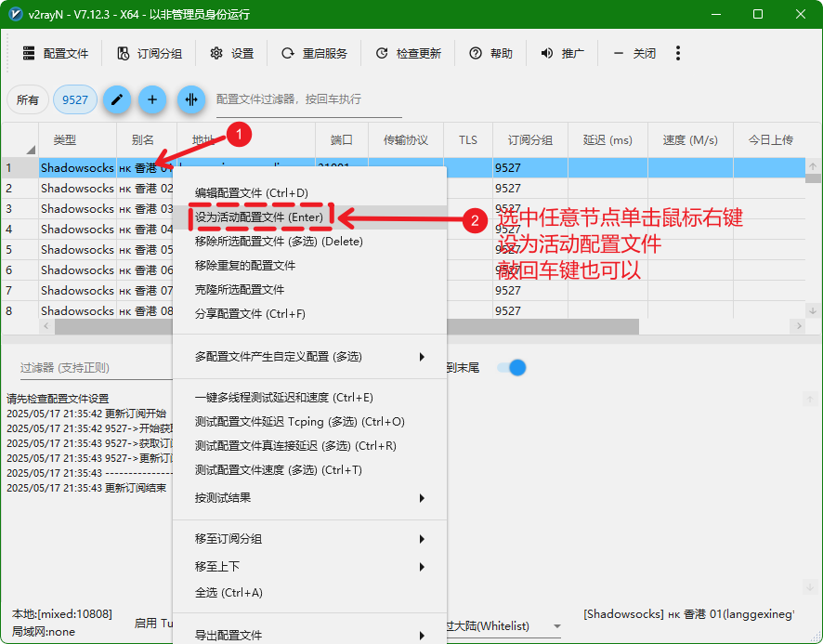
Task: Select the Shadowsocks 香港 06 row
Action: [404, 270]
